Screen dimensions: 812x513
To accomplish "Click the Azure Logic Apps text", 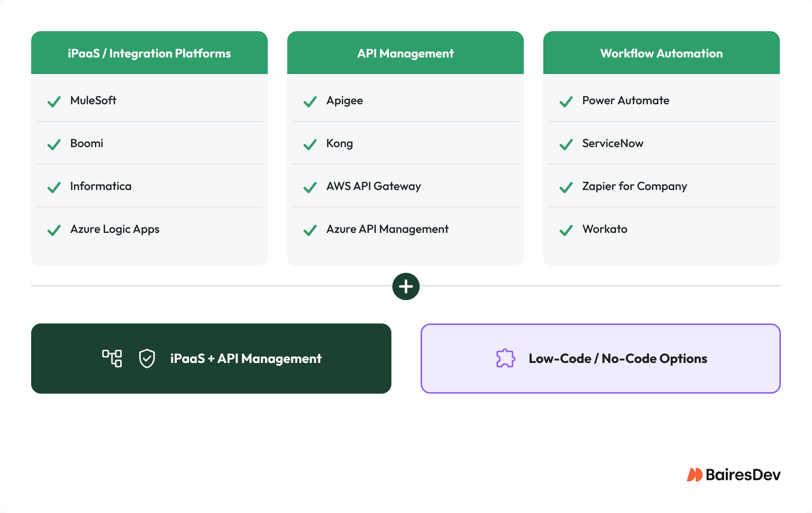I will click(x=115, y=229).
